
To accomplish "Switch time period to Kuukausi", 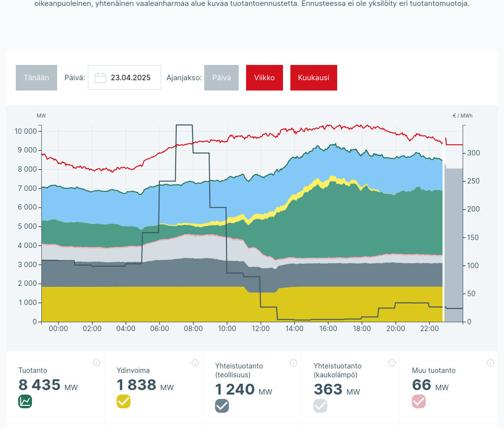I will 314,78.
